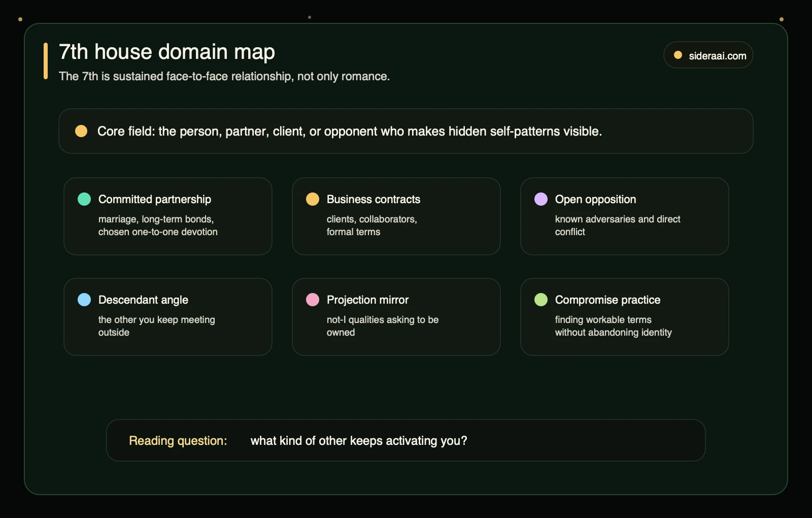The image size is (812, 518).
Task: Click 'not-I qualities asking to be owned' text
Action: pos(383,326)
